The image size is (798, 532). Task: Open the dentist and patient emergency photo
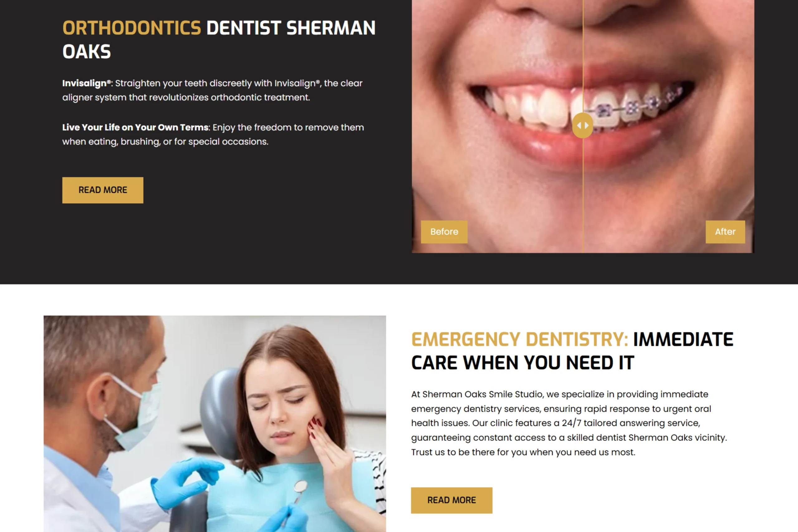pos(215,424)
